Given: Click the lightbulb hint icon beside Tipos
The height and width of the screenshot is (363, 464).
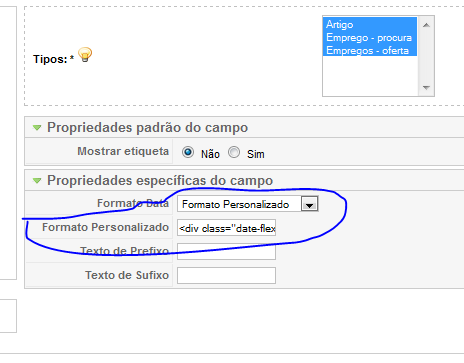Looking at the screenshot, I should pyautogui.click(x=85, y=55).
